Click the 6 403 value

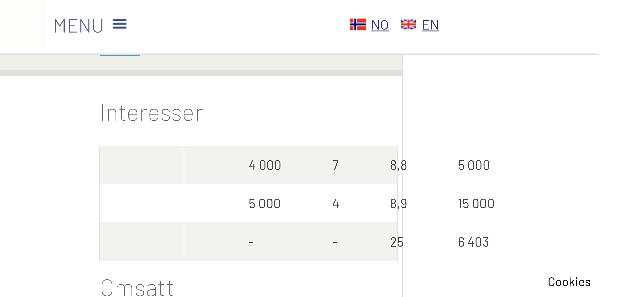(x=473, y=242)
